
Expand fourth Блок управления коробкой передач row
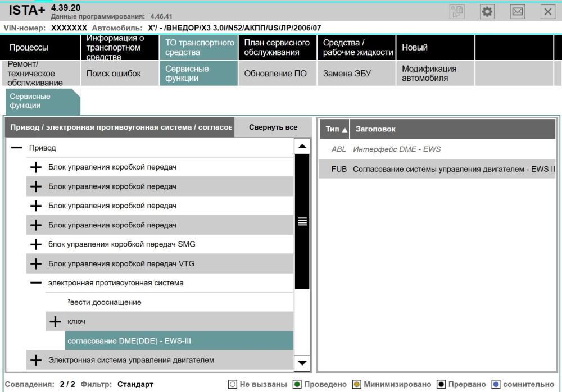click(36, 225)
